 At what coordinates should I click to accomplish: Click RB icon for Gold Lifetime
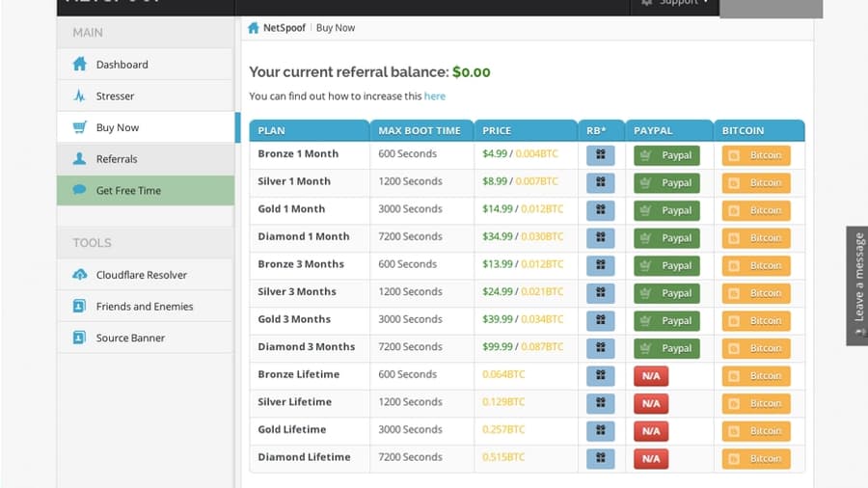601,431
